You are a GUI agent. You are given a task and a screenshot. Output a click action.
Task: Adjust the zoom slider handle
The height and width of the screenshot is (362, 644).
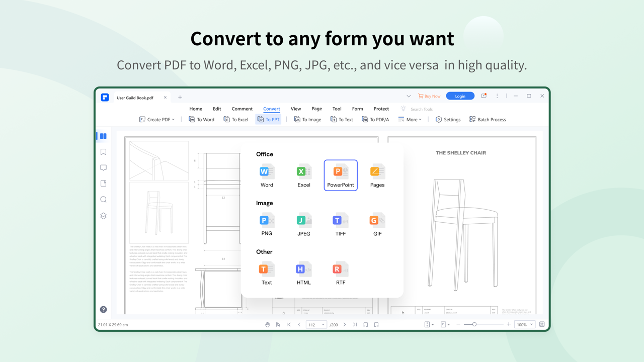(x=474, y=325)
